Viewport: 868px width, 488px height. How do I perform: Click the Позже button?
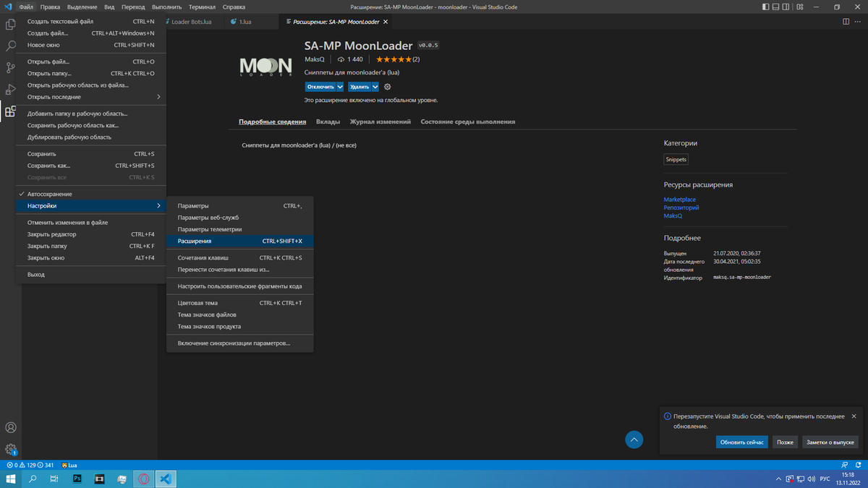click(x=785, y=442)
